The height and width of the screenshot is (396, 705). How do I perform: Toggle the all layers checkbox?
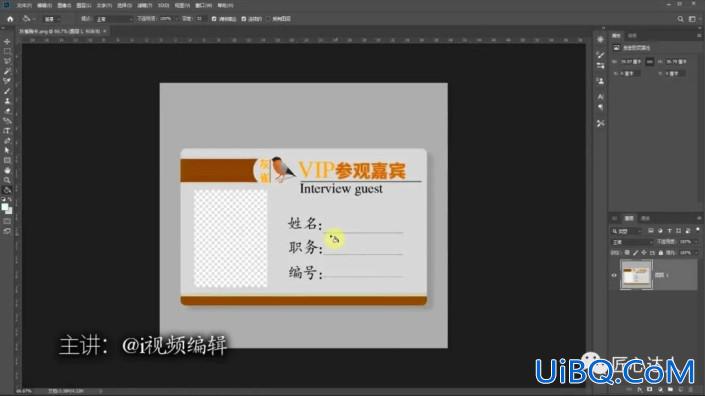pos(268,19)
